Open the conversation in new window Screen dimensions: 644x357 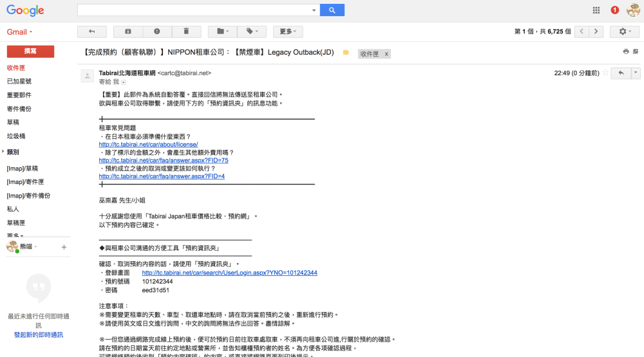(x=636, y=51)
